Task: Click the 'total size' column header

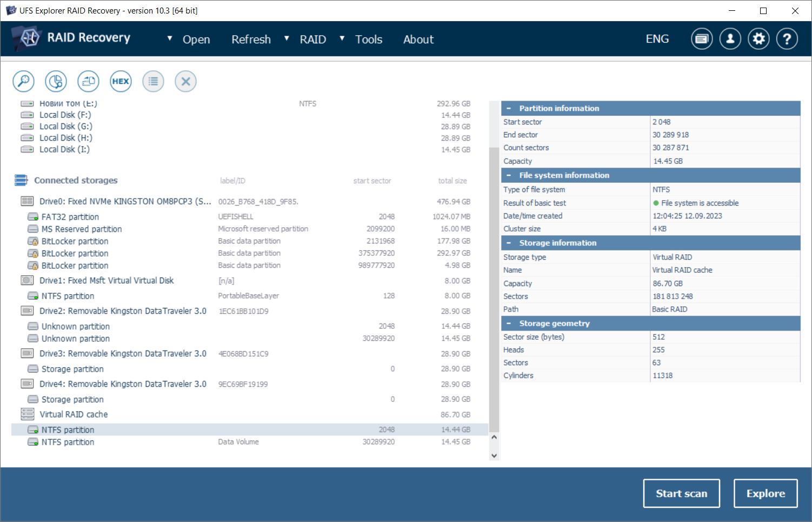Action: pyautogui.click(x=452, y=181)
